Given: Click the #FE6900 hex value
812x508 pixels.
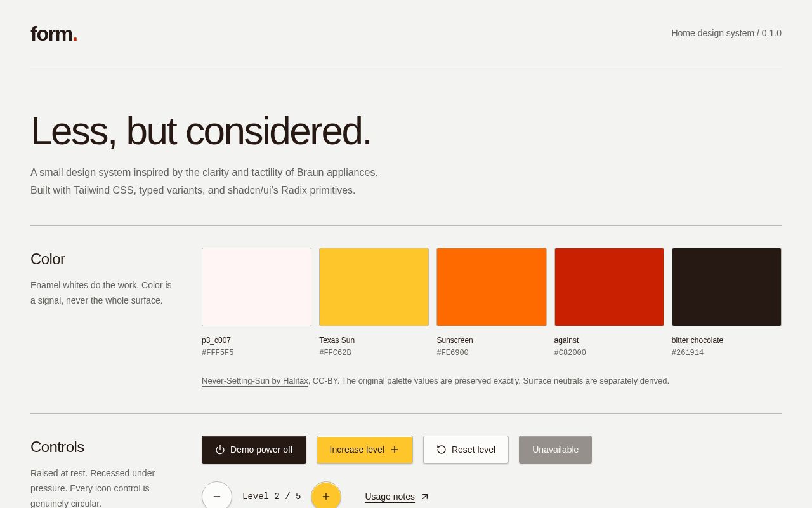Looking at the screenshot, I should 452,353.
